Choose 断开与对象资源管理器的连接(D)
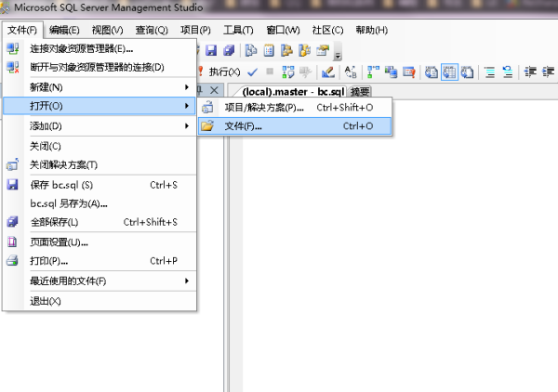 point(100,67)
